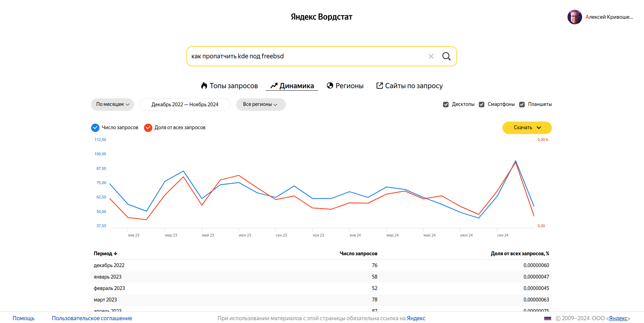Screen dimensions: 644x323
Task: Switch to the Топы запросов tab
Action: click(230, 86)
